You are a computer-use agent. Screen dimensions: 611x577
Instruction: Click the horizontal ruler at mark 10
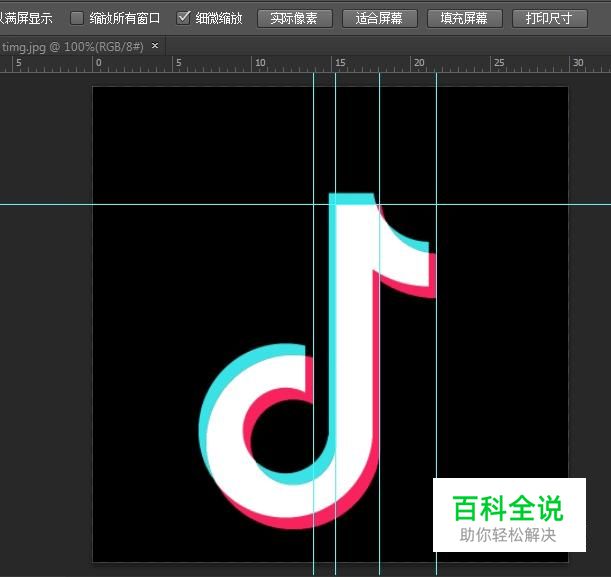click(260, 63)
